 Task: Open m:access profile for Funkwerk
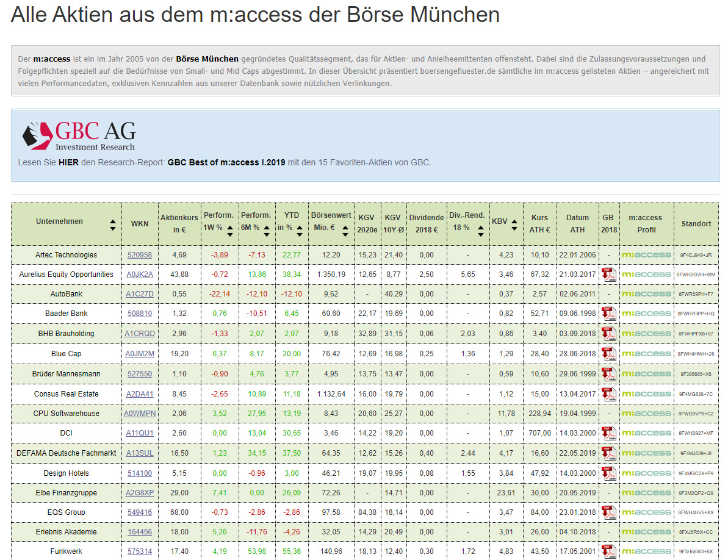[646, 551]
